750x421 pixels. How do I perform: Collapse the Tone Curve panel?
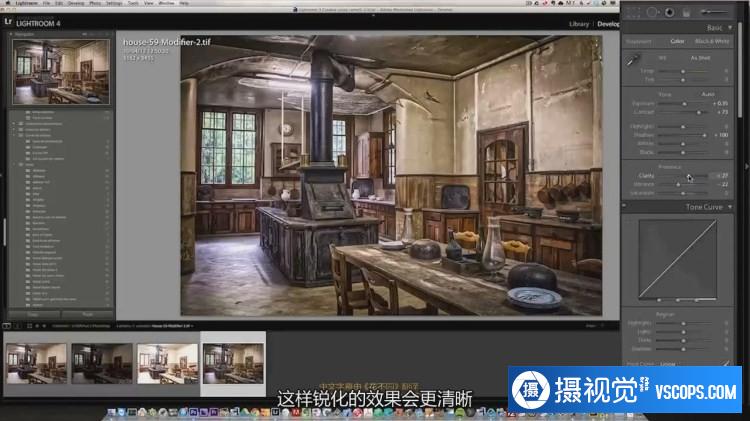(x=730, y=207)
